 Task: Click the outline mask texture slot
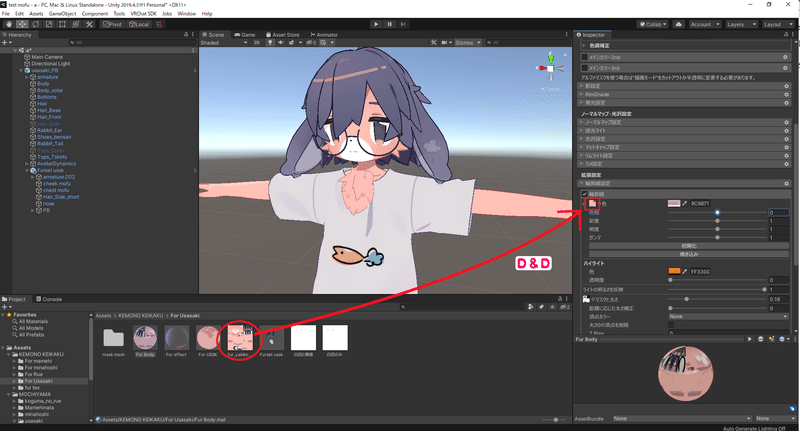tap(586, 299)
